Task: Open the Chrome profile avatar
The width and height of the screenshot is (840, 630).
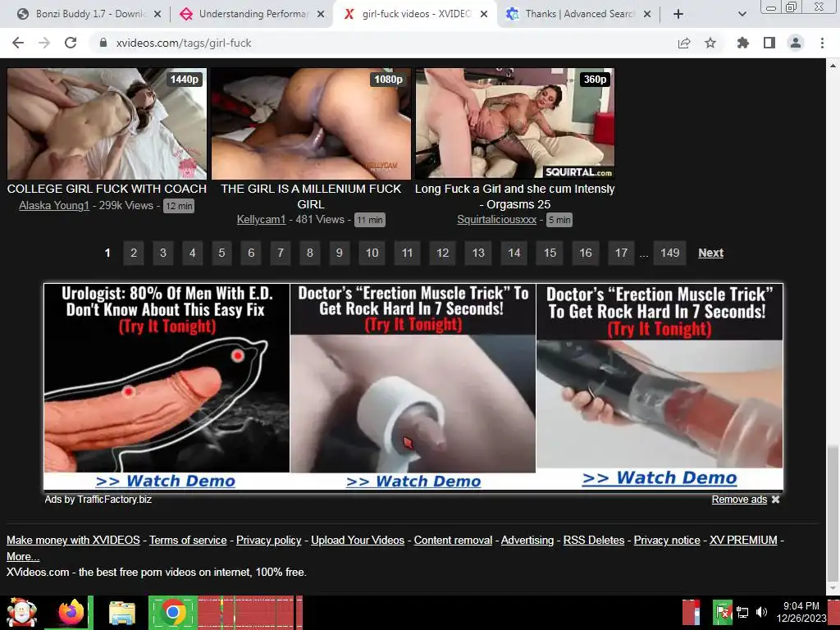Action: coord(796,43)
